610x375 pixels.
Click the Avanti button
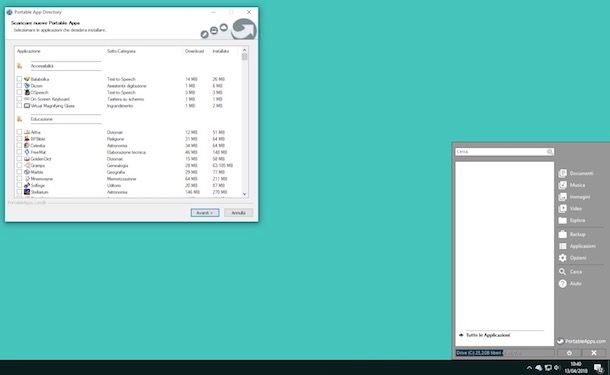coord(205,213)
